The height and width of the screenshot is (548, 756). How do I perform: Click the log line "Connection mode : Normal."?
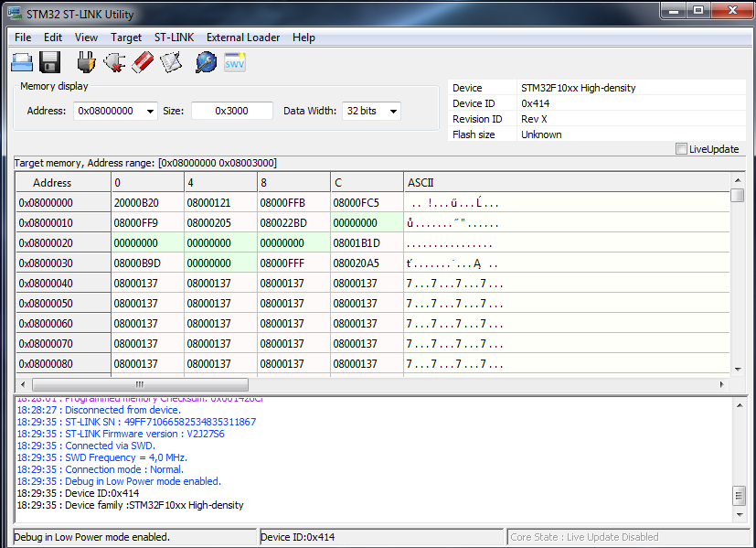coord(101,469)
